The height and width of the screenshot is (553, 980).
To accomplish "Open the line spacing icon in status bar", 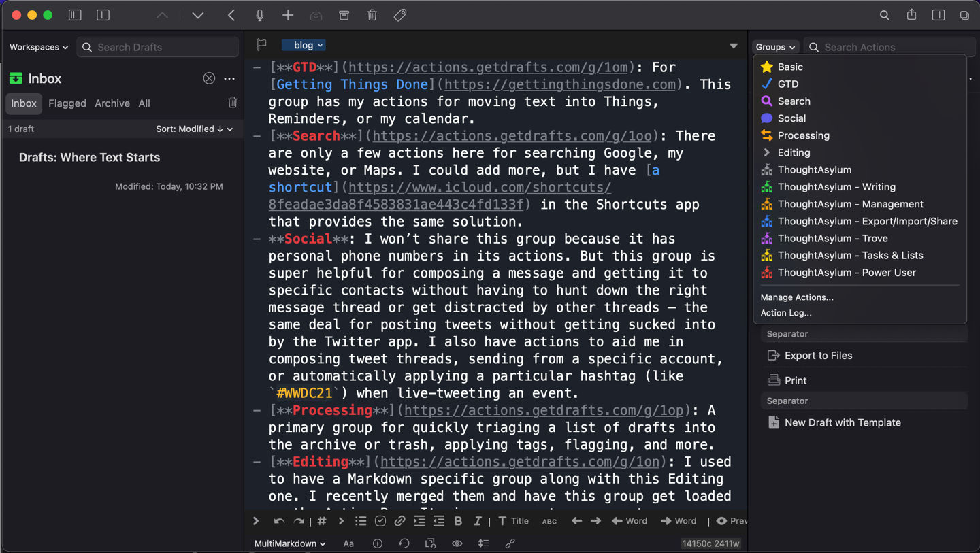I will coord(483,543).
